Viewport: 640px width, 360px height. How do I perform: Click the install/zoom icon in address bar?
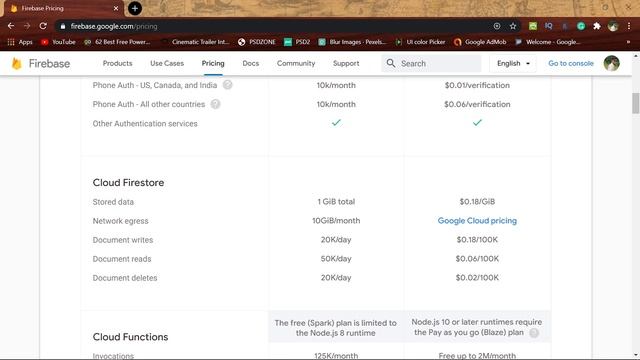[497, 26]
